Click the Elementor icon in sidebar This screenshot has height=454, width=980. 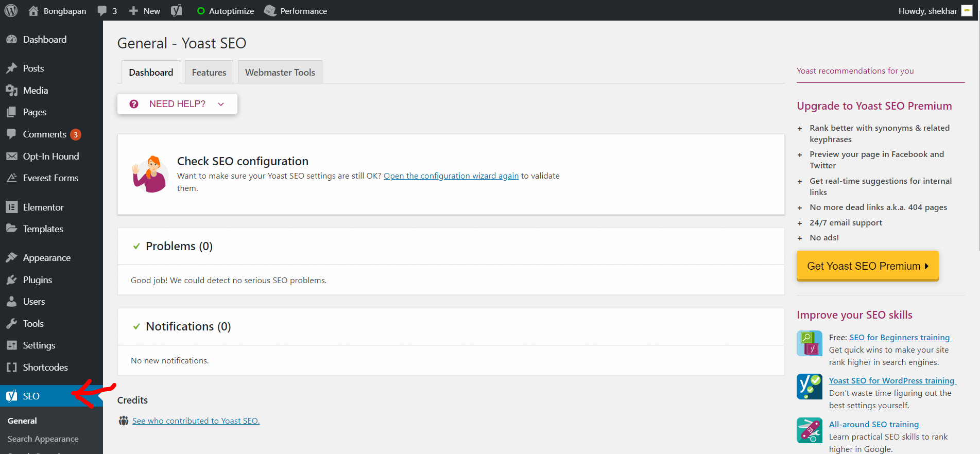(x=11, y=207)
